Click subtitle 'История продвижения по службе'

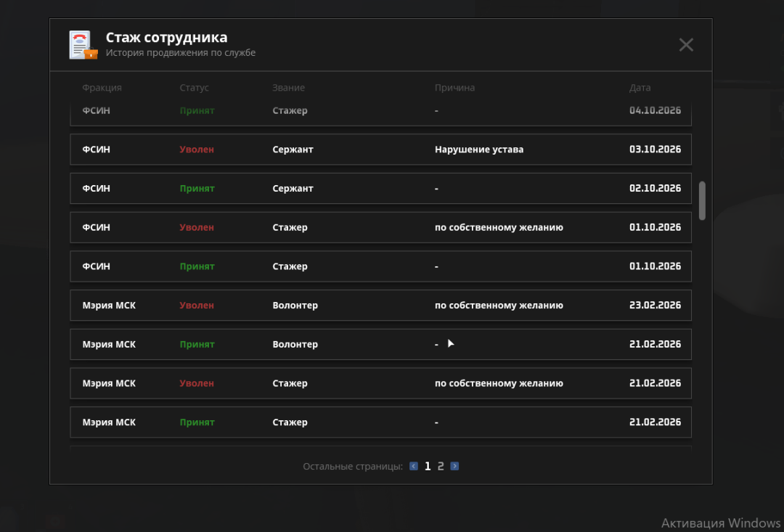181,53
